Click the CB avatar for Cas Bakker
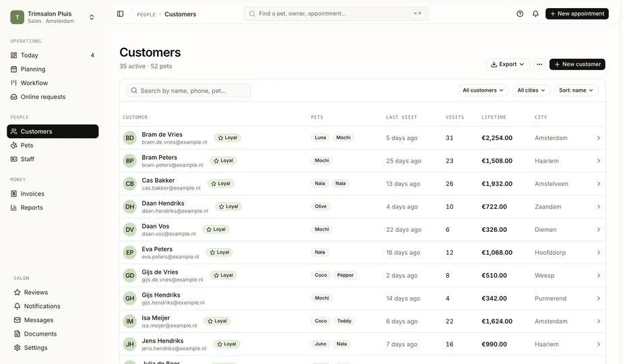The image size is (623, 364). (129, 183)
